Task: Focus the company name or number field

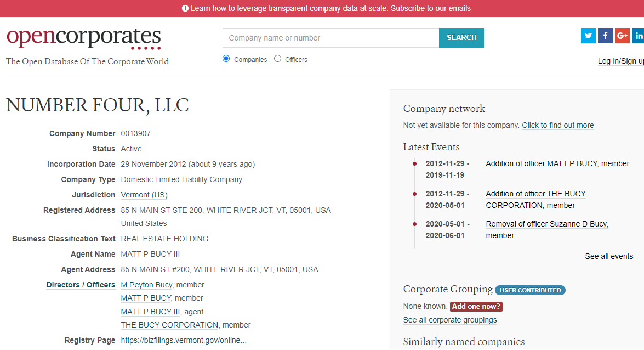Action: 330,38
